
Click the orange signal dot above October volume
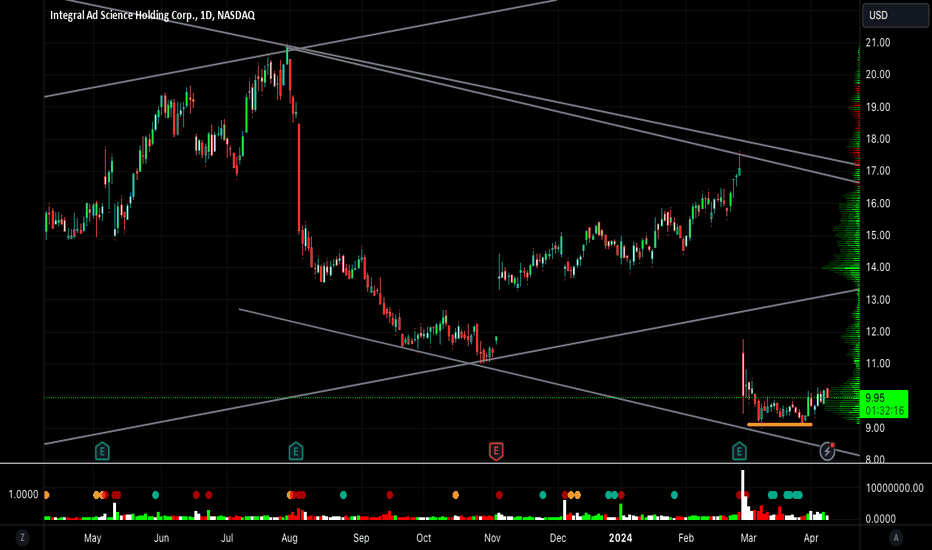pos(456,495)
